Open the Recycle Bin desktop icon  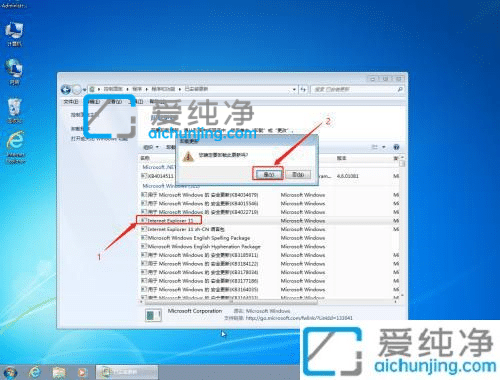(x=14, y=110)
